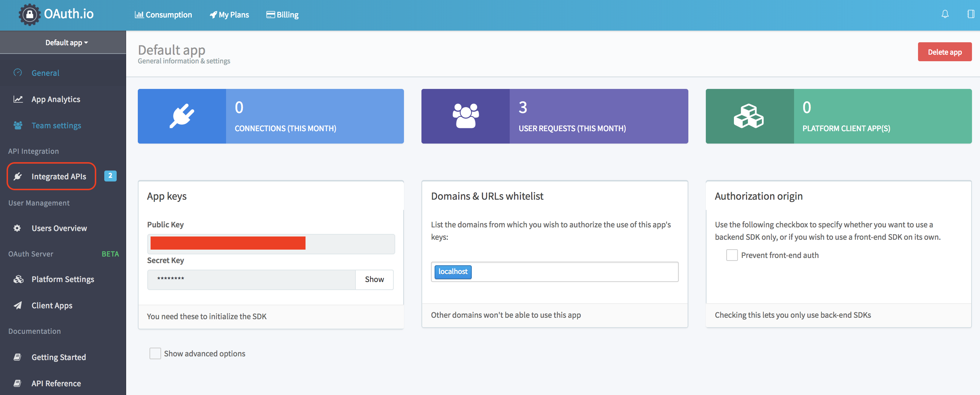The width and height of the screenshot is (980, 395).
Task: Click User Requests (This Month) label
Action: [572, 129]
